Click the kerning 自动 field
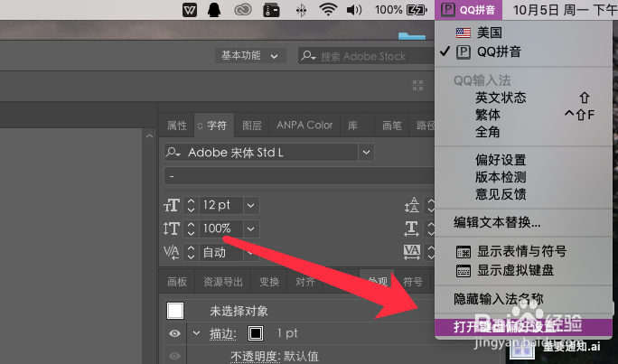The image size is (618, 364). 220,252
